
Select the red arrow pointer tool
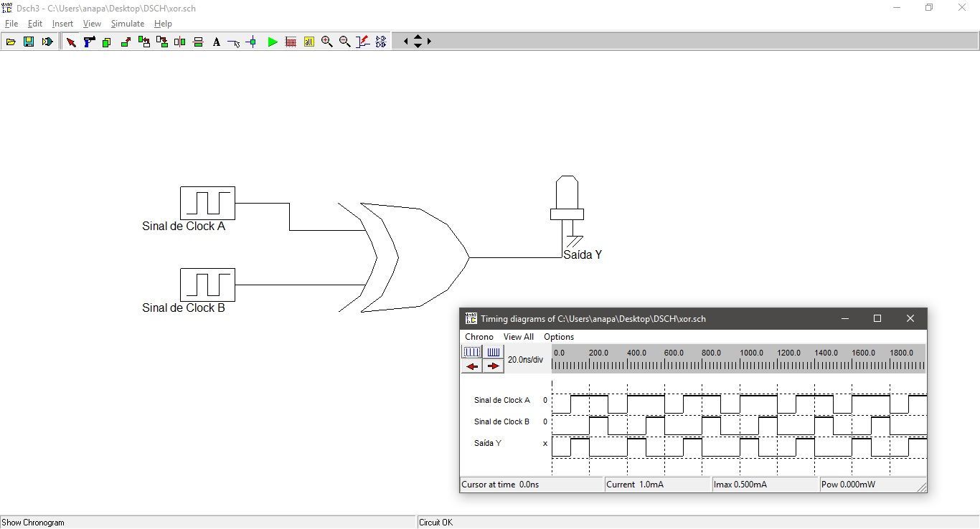pos(71,42)
